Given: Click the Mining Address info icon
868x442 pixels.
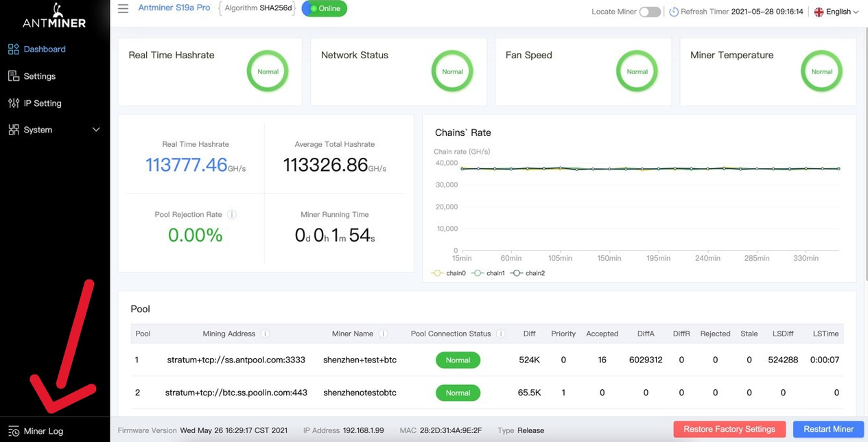Looking at the screenshot, I should (265, 334).
